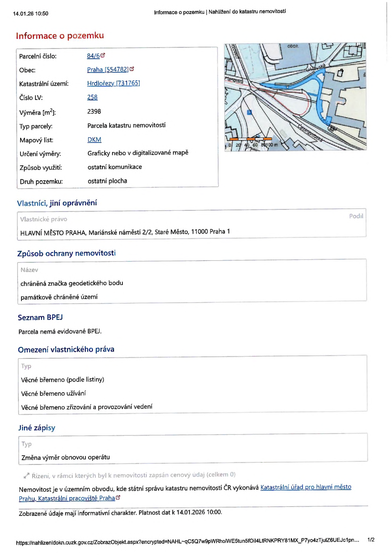Image resolution: width=392 pixels, height=555 pixels.
Task: Click 'Platnost dat k 14.01.2026 10:00' note
Action: [x=180, y=512]
